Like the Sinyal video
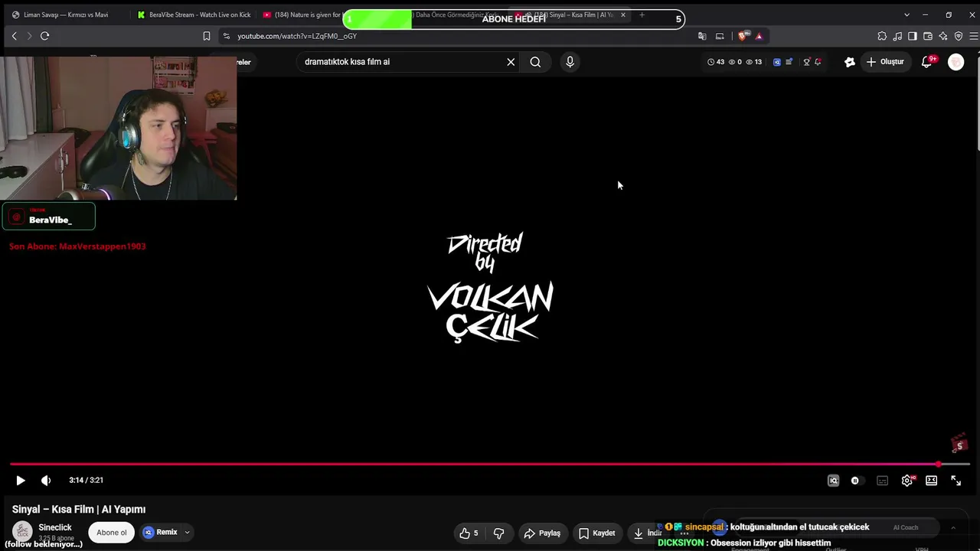Image resolution: width=980 pixels, height=551 pixels. [469, 533]
